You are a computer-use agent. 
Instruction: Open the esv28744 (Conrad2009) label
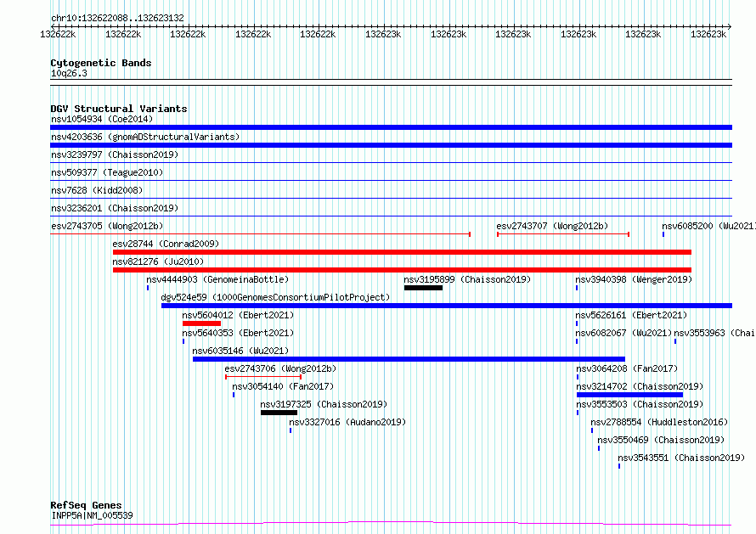click(x=166, y=244)
